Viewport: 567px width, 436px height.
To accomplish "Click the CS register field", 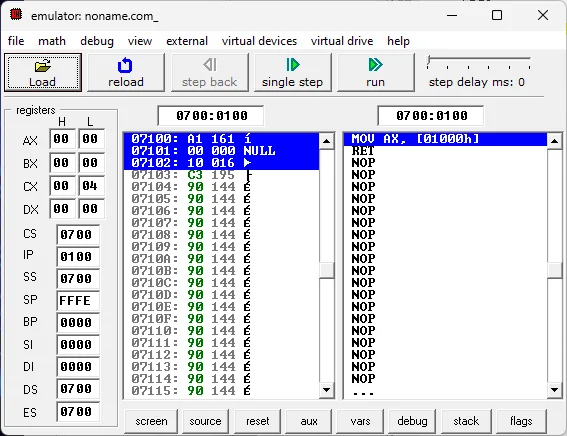I will (78, 235).
